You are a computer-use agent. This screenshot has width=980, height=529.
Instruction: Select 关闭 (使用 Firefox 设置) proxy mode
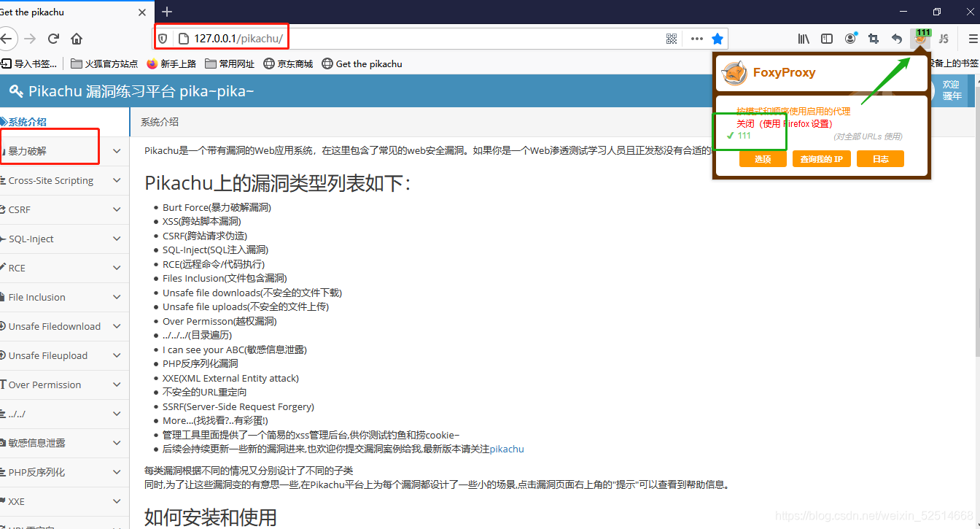pyautogui.click(x=784, y=123)
